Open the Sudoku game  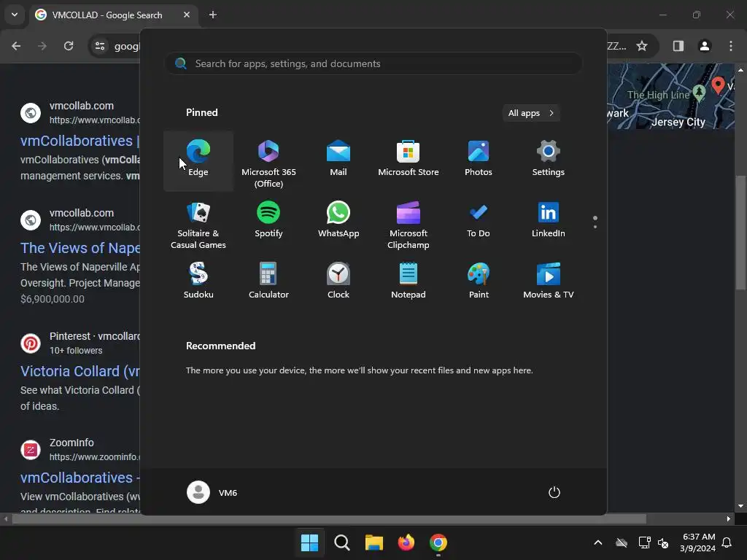pos(198,283)
